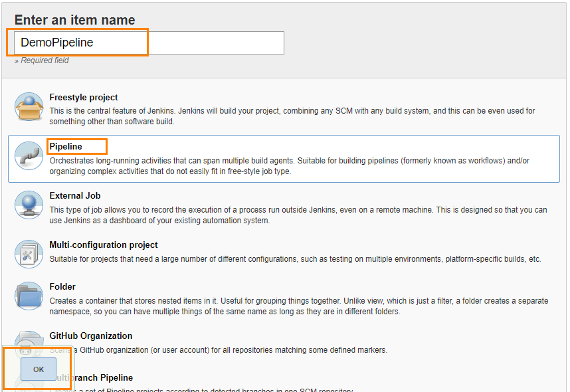Pick the Multi-configuration project title
The width and height of the screenshot is (570, 392).
coord(104,245)
